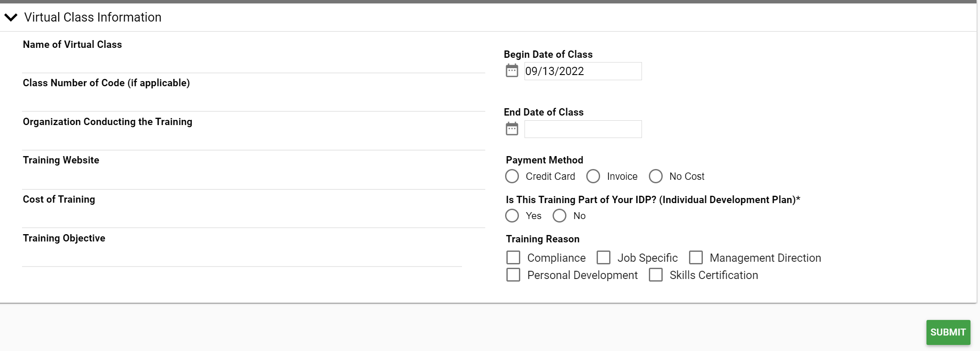Check the Compliance training reason
The height and width of the screenshot is (351, 980).
(x=513, y=257)
